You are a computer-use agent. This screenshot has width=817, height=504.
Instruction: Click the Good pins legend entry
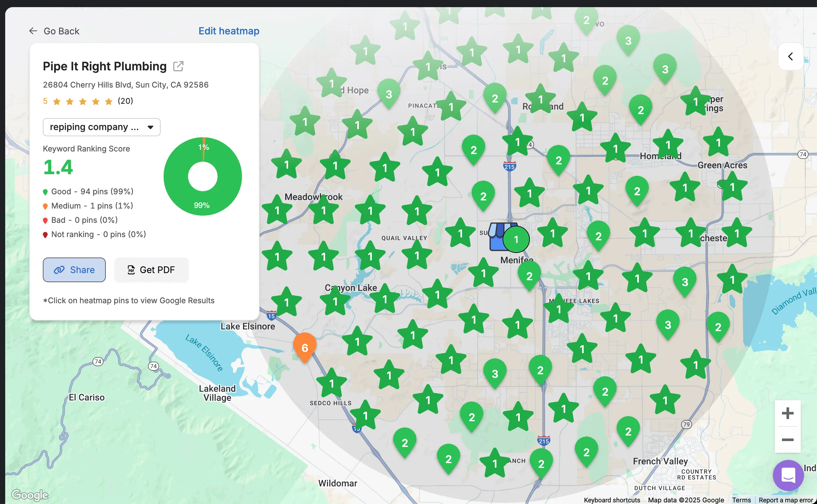tap(88, 192)
